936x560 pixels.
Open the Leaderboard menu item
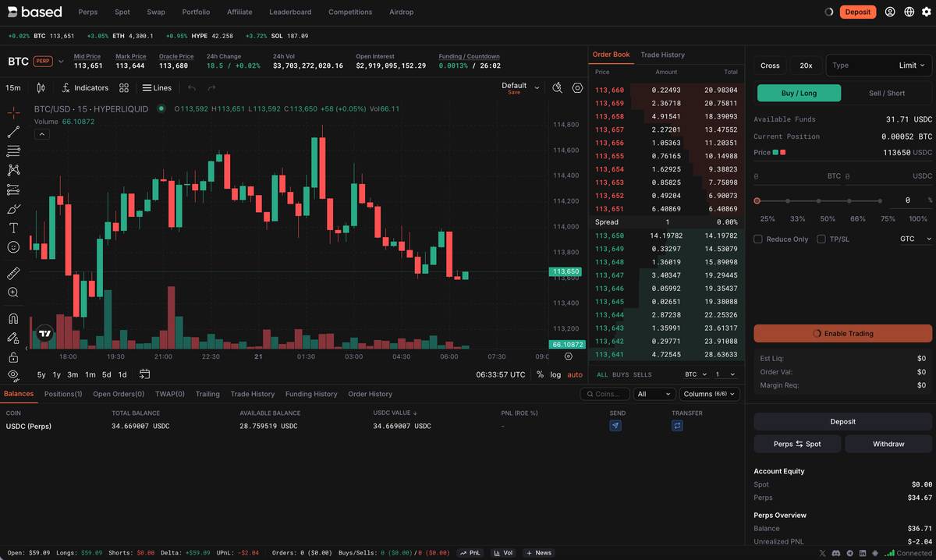pyautogui.click(x=290, y=12)
